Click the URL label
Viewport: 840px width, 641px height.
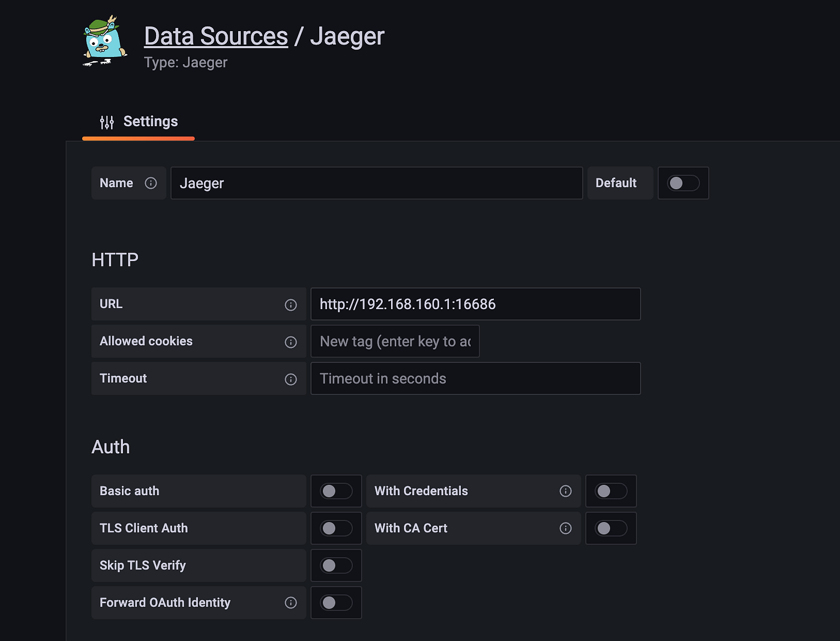(111, 304)
